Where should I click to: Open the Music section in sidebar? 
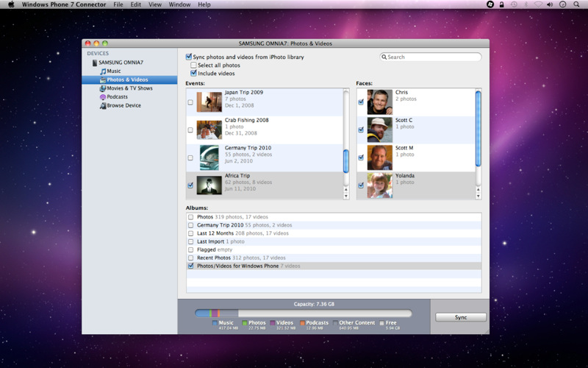[x=113, y=71]
